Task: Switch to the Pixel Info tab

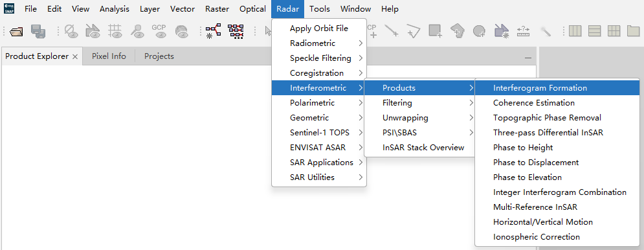Action: coord(109,56)
